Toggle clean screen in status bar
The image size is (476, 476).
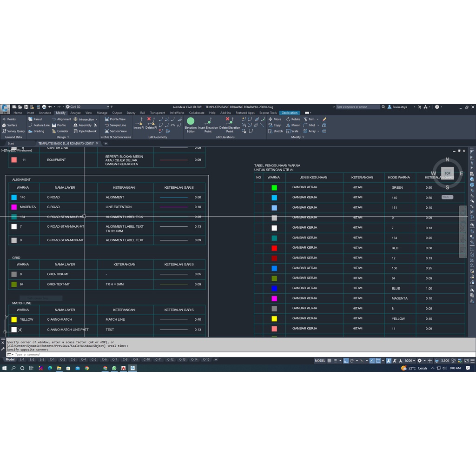(466, 361)
